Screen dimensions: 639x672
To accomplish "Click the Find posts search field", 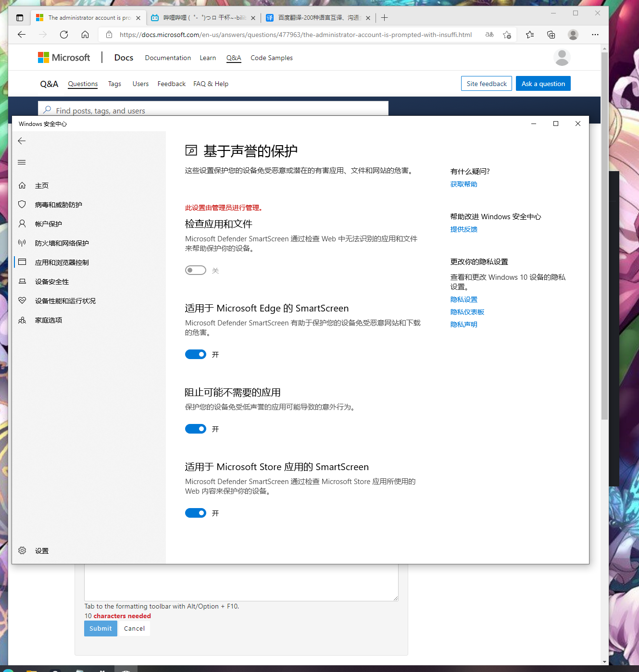I will 213,109.
